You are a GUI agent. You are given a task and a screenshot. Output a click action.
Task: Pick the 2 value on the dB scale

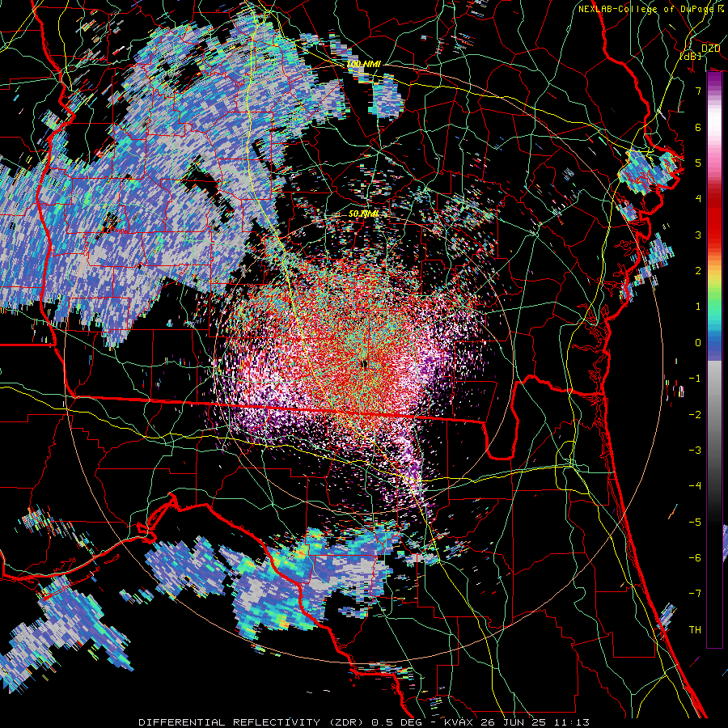[x=698, y=271]
